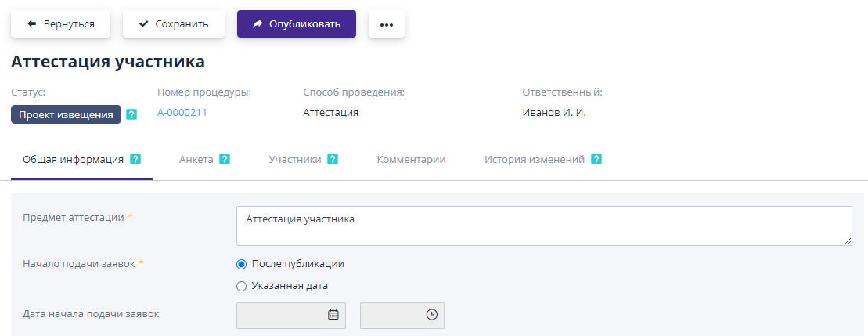868x336 pixels.
Task: Open the calendar date picker icon
Action: pyautogui.click(x=333, y=315)
